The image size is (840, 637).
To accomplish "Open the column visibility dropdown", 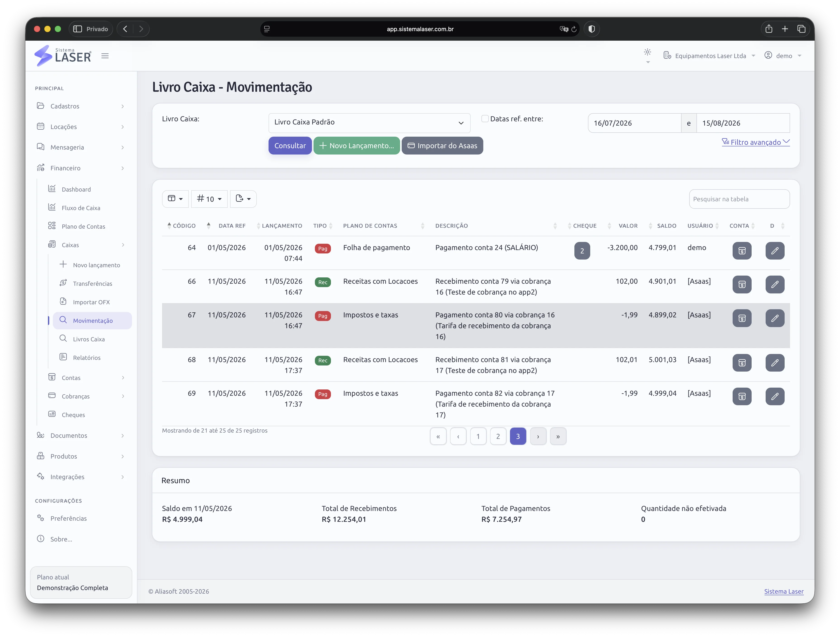I will pos(175,199).
